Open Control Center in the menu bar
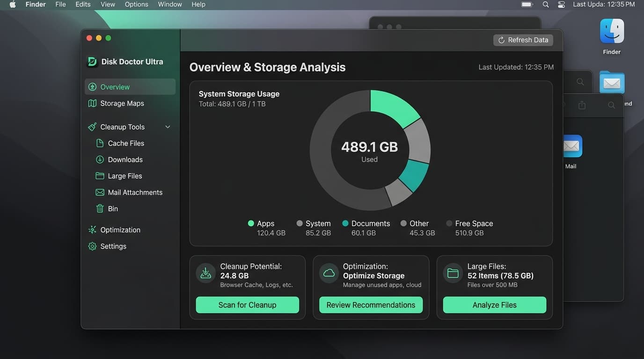 tap(562, 4)
